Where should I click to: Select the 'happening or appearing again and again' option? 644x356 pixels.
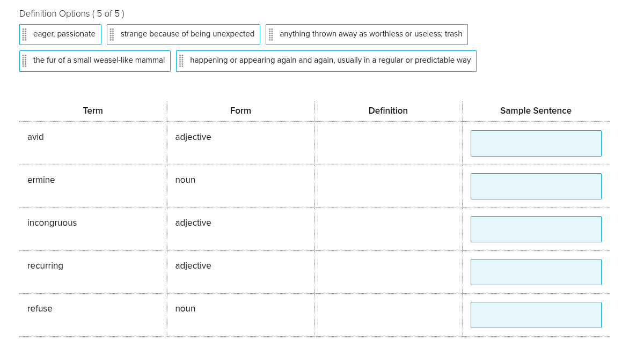(330, 60)
